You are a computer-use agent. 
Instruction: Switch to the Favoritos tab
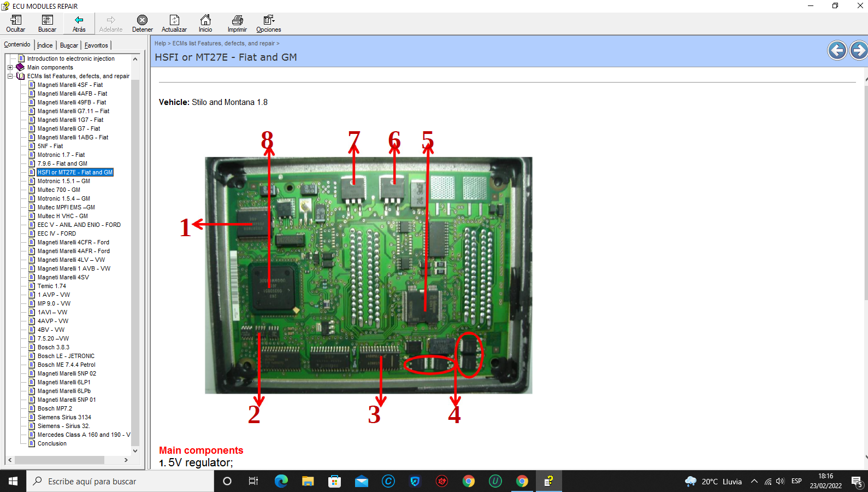point(96,45)
